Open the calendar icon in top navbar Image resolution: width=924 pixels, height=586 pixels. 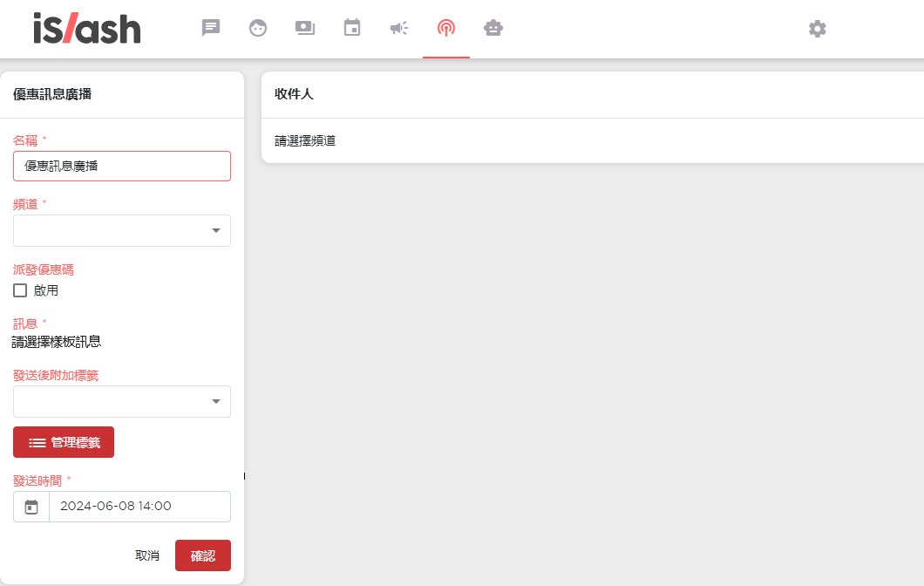pos(352,28)
